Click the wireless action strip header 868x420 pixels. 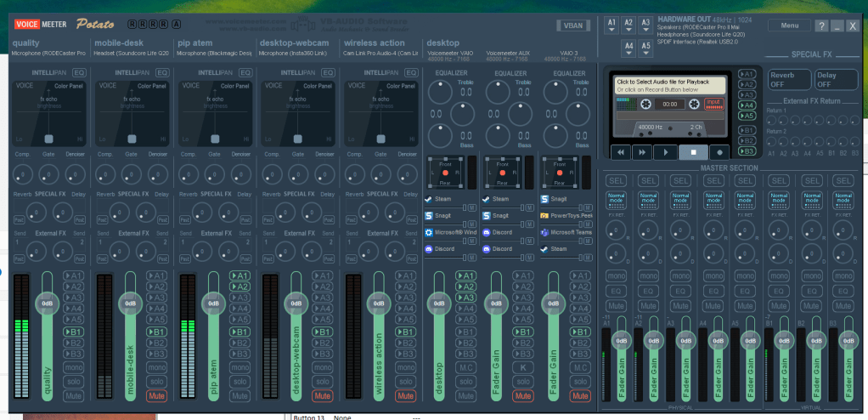[x=375, y=43]
